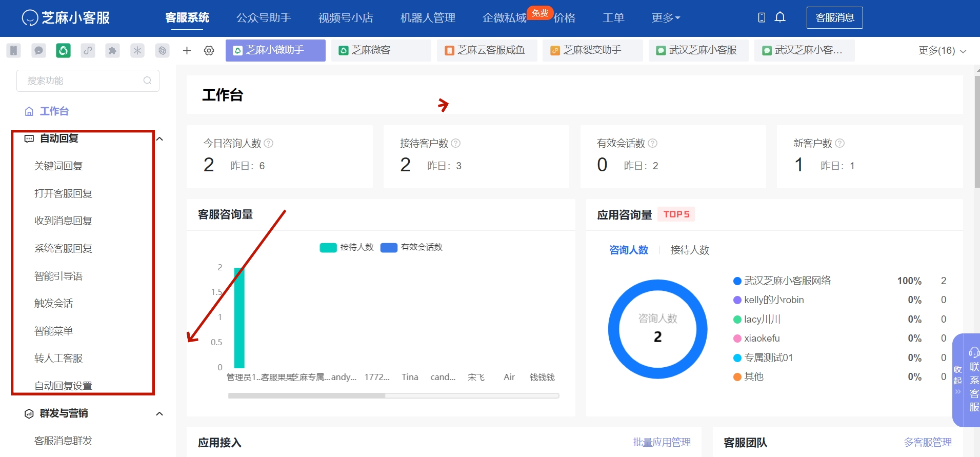980x457 pixels.
Task: Select the 芝麻云客服咸鱼 app tab
Action: pyautogui.click(x=487, y=50)
